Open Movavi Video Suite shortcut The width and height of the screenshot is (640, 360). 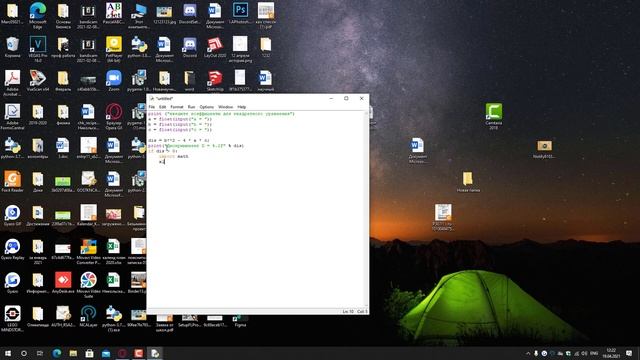(x=88, y=285)
